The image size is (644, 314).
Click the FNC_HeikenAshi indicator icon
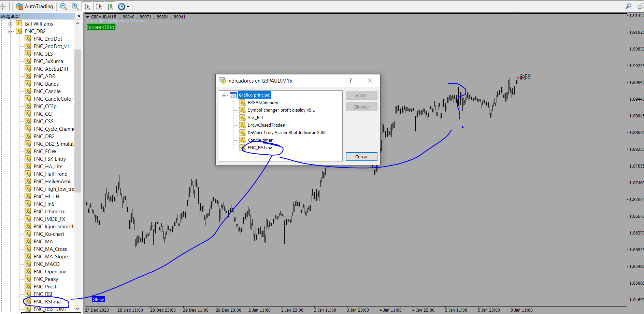click(28, 181)
